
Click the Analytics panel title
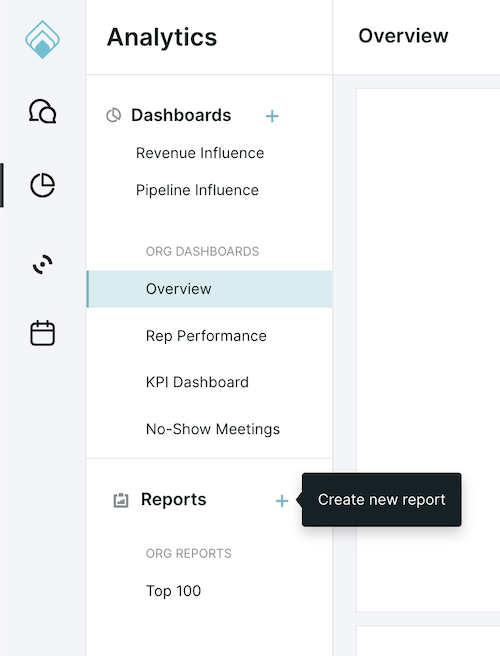(x=162, y=37)
